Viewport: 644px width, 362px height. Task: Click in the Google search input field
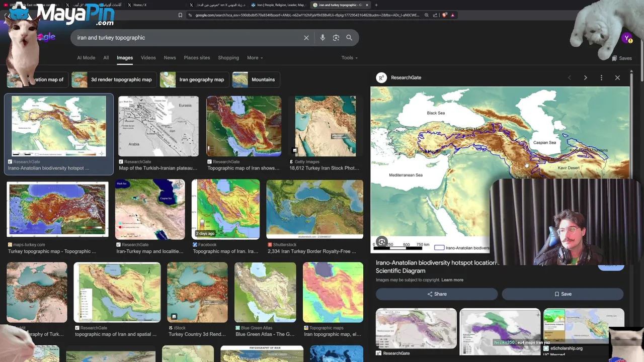point(186,38)
